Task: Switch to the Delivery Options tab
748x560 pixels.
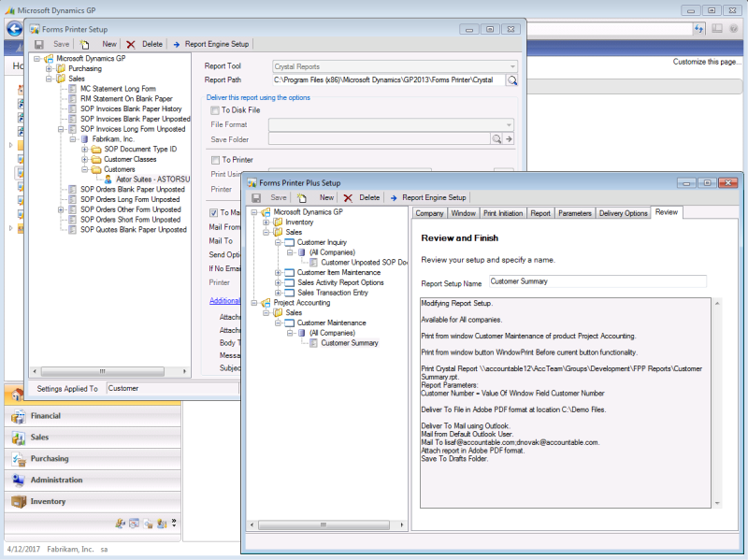Action: (x=623, y=213)
